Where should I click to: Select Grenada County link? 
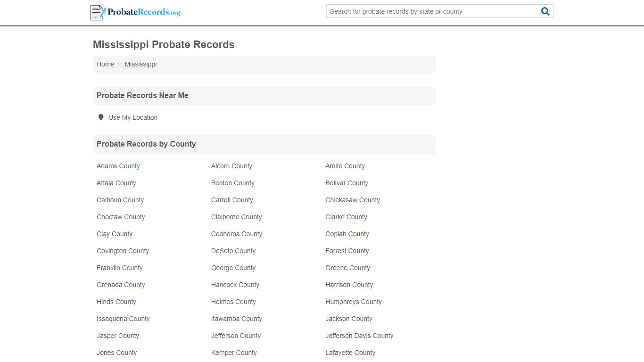(x=121, y=285)
